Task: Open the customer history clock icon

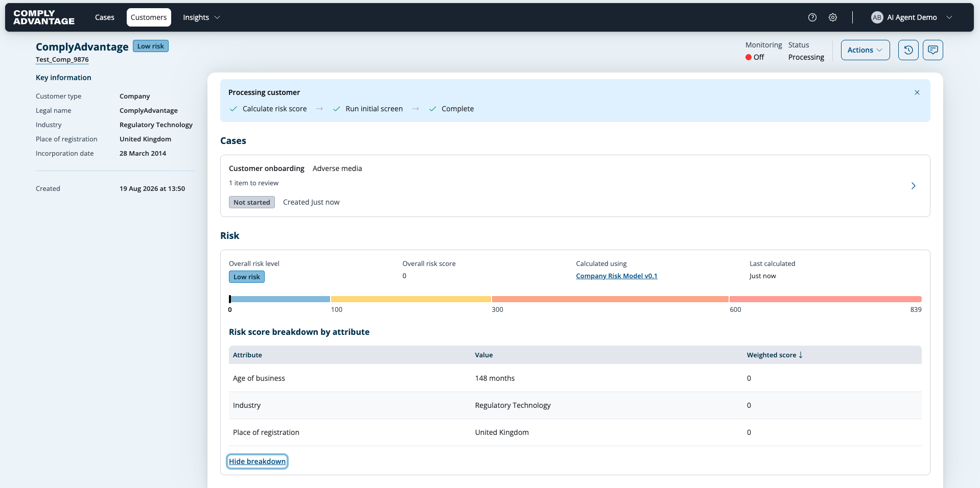Action: pos(908,50)
